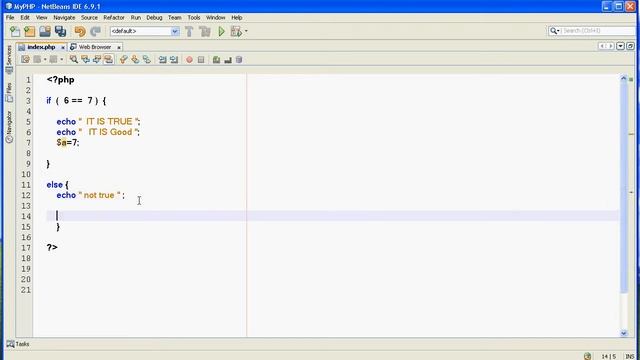Open the Tools menu
Image resolution: width=640 pixels, height=360 pixels.
[194, 18]
